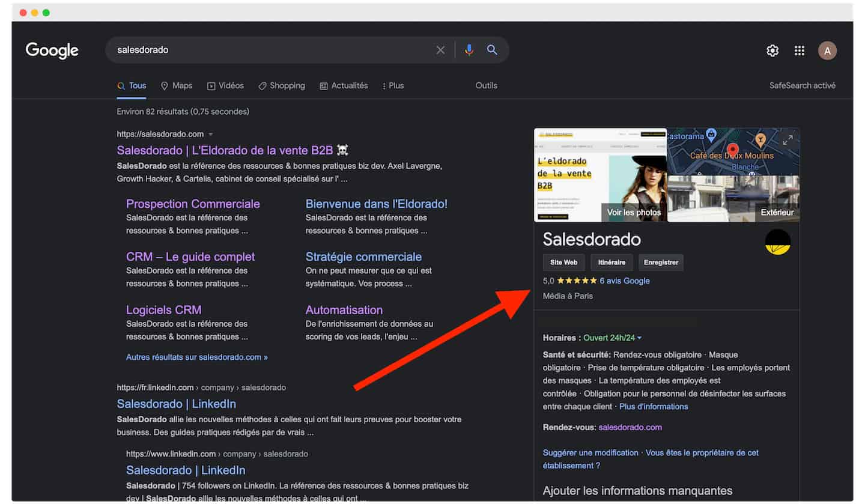Open the 6 avis Google reviews link
This screenshot has width=865, height=504.
625,281
